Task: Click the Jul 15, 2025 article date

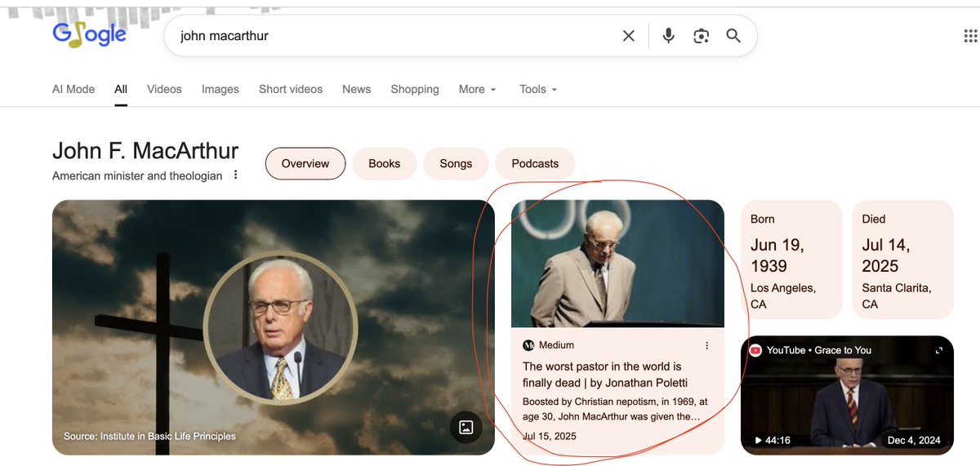Action: click(550, 437)
